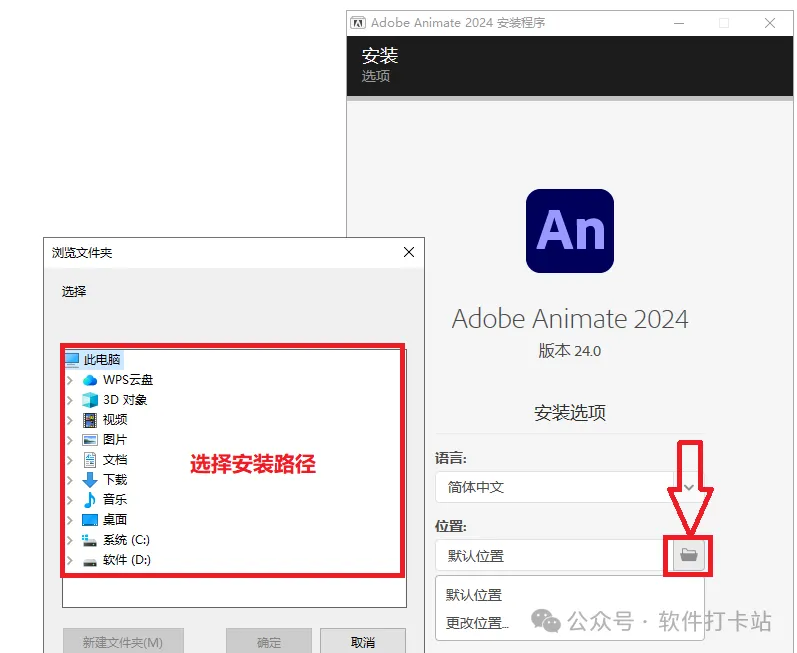The width and height of the screenshot is (797, 653).
Task: Expand the 软件 (D:) drive node
Action: 70,560
